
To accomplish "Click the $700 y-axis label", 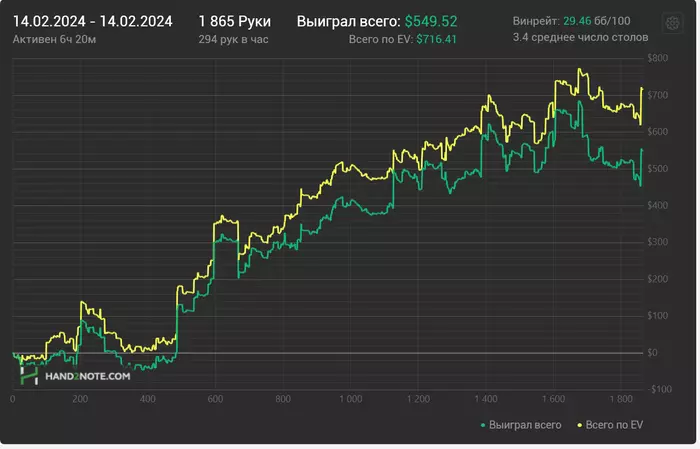I will pos(657,95).
